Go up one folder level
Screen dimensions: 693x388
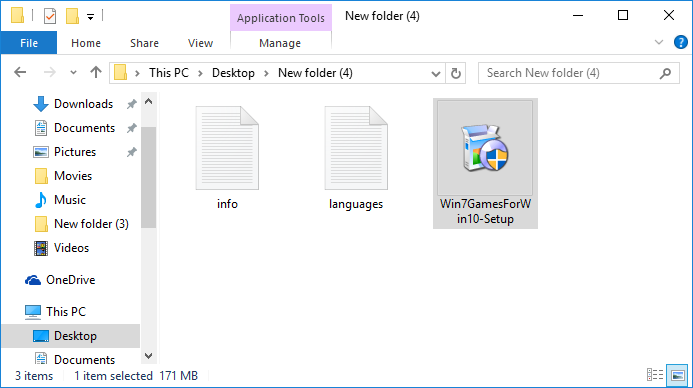pyautogui.click(x=96, y=72)
